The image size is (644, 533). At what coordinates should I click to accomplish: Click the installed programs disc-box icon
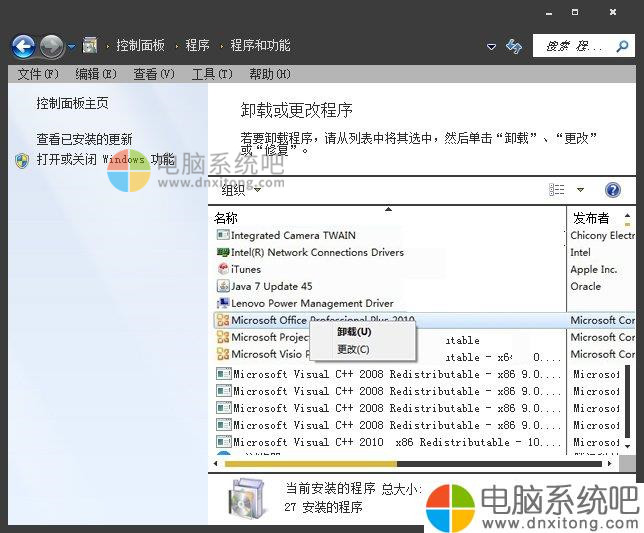pyautogui.click(x=246, y=499)
